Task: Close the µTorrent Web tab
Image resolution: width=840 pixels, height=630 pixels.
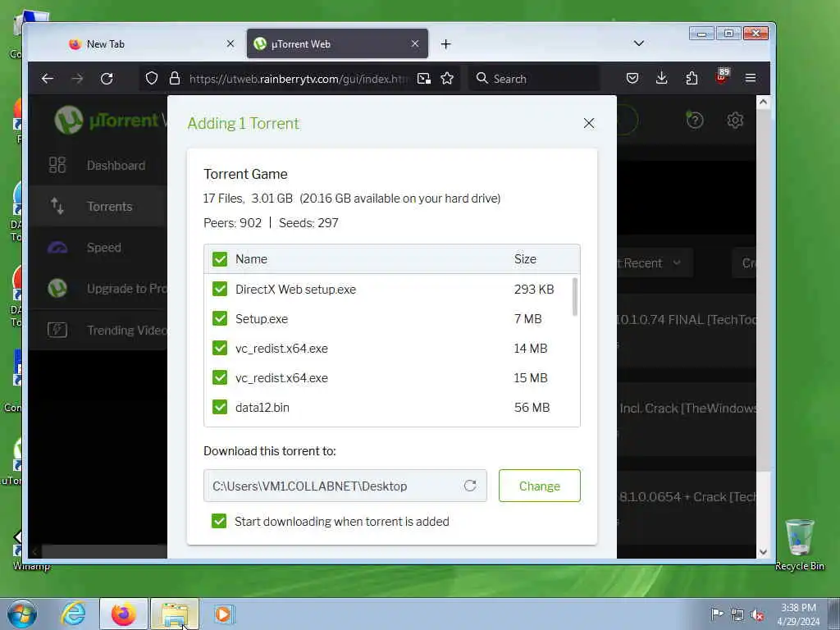Action: tap(414, 43)
